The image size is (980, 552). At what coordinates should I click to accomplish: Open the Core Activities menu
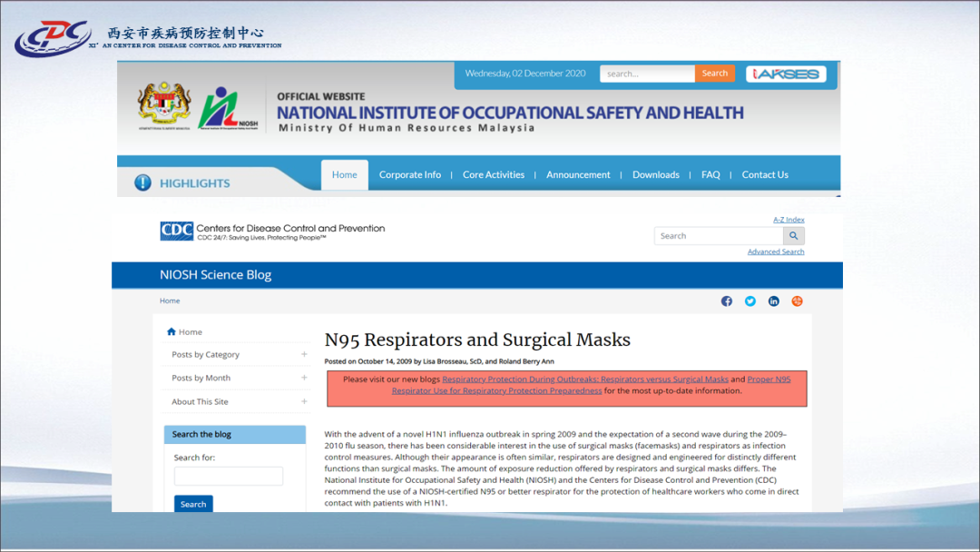494,175
